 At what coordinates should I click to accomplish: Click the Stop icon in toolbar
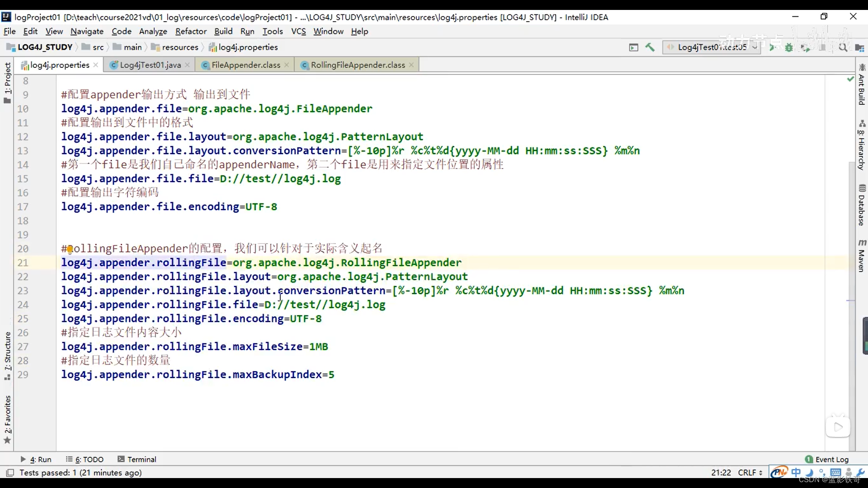pyautogui.click(x=823, y=47)
